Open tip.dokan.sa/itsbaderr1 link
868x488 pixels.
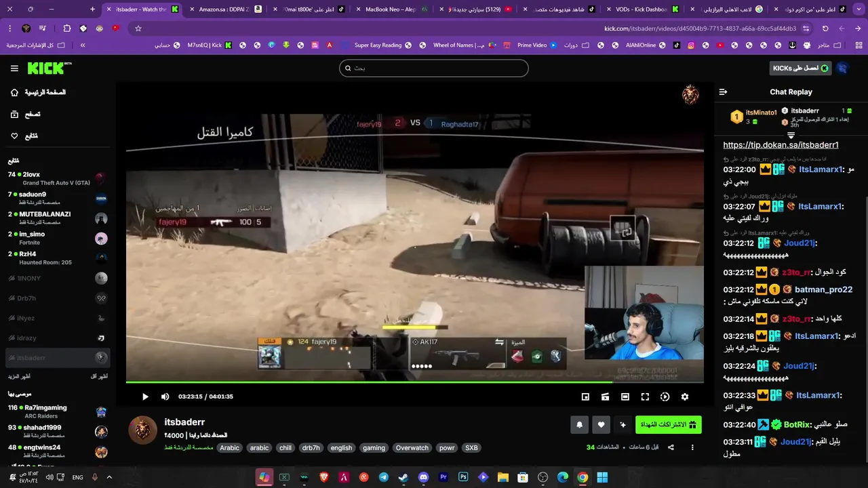(x=781, y=145)
